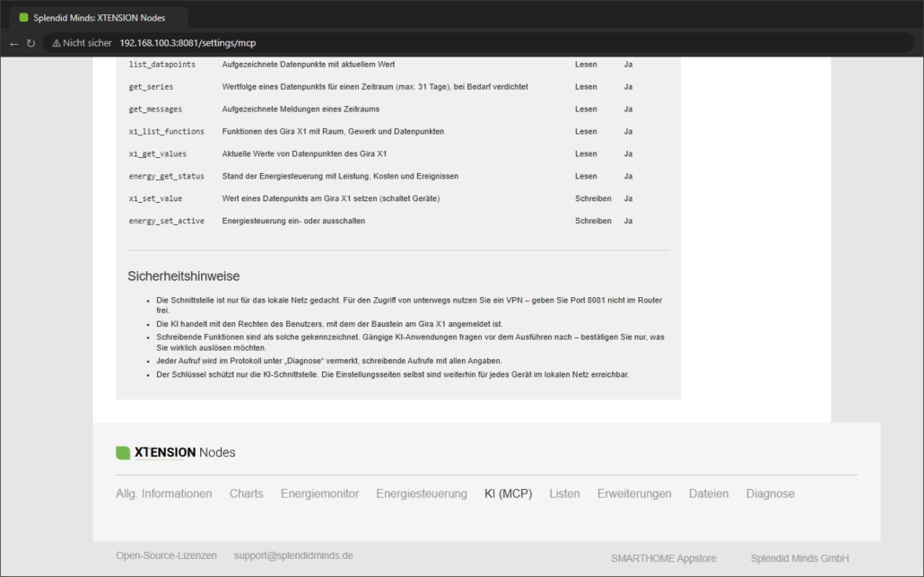Click the get_messages function name
Image resolution: width=924 pixels, height=577 pixels.
coord(155,109)
